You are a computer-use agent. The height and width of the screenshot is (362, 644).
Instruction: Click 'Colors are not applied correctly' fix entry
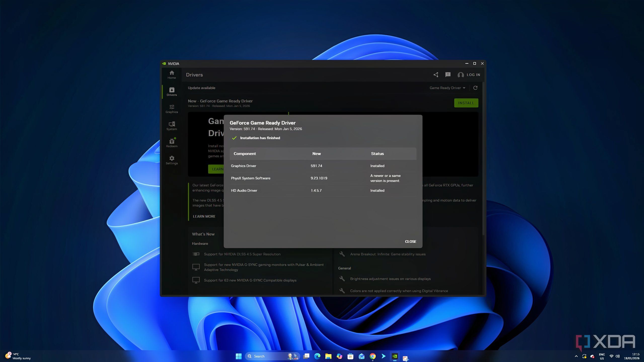[399, 291]
